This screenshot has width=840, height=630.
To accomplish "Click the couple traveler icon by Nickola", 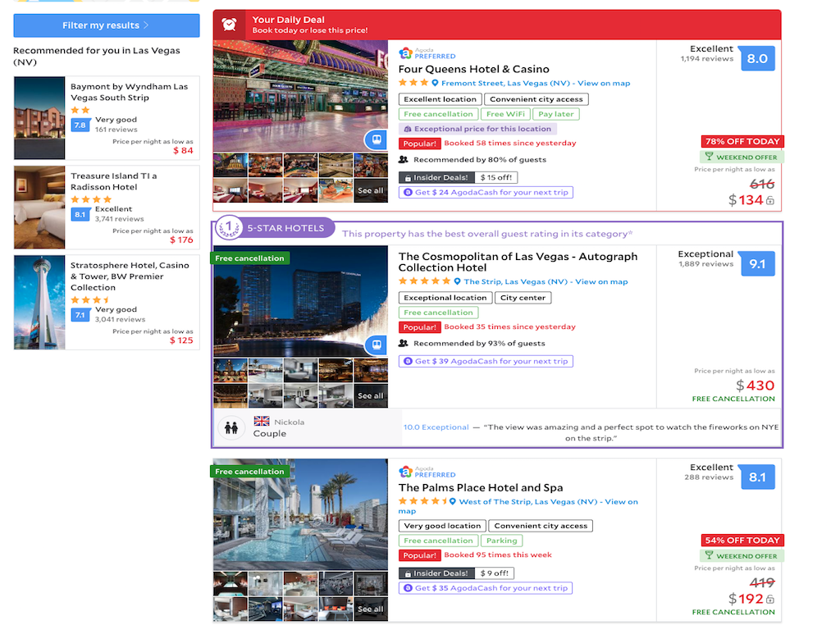I will point(231,427).
